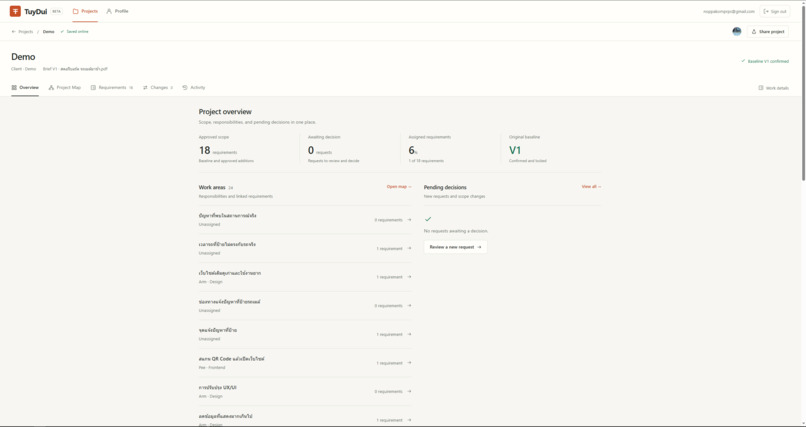This screenshot has width=806, height=427.
Task: Click the Open map link
Action: [x=399, y=187]
